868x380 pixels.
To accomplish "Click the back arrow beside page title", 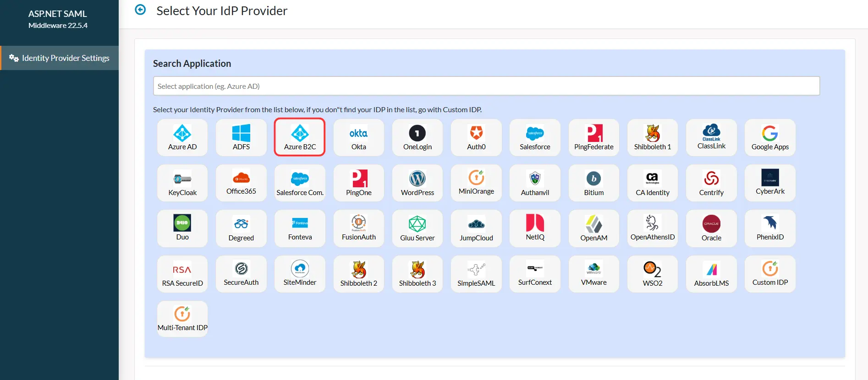I will [140, 10].
